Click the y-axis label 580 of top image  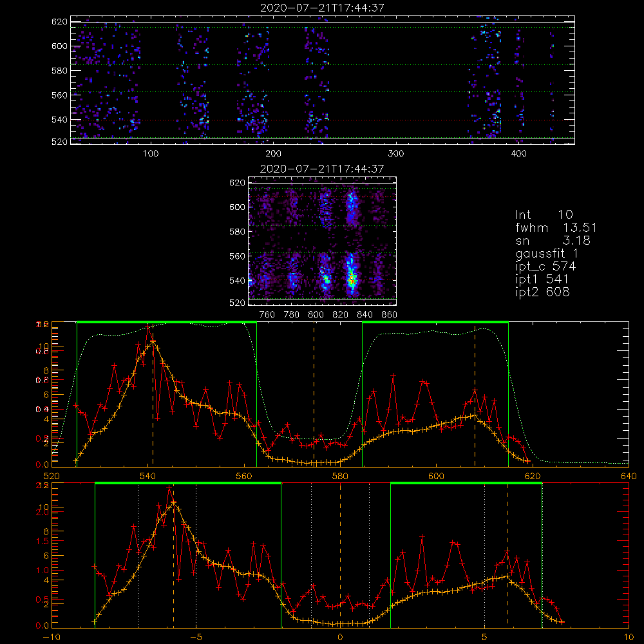tap(59, 71)
